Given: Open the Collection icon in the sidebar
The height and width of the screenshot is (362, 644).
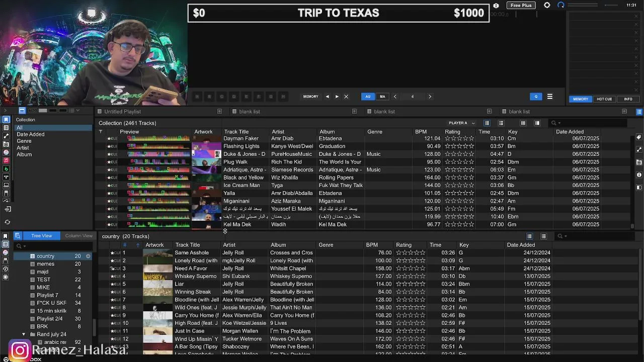Looking at the screenshot, I should [x=6, y=120].
